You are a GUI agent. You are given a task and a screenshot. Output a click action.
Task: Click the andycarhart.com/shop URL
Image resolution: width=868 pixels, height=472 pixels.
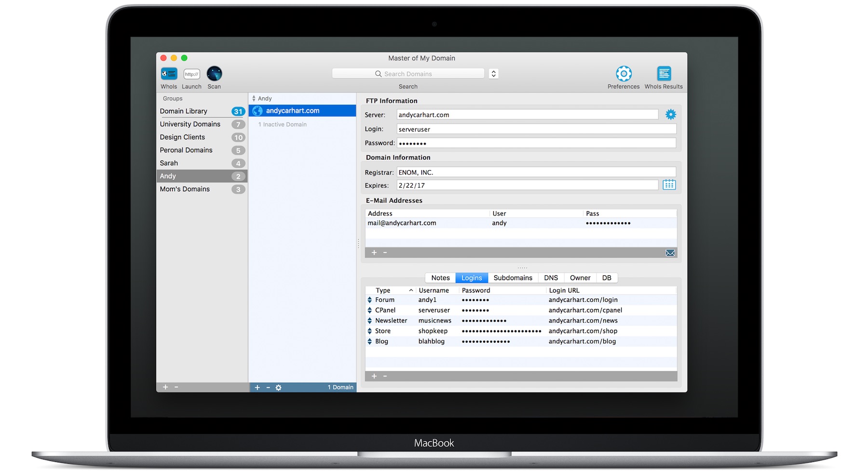[583, 331]
